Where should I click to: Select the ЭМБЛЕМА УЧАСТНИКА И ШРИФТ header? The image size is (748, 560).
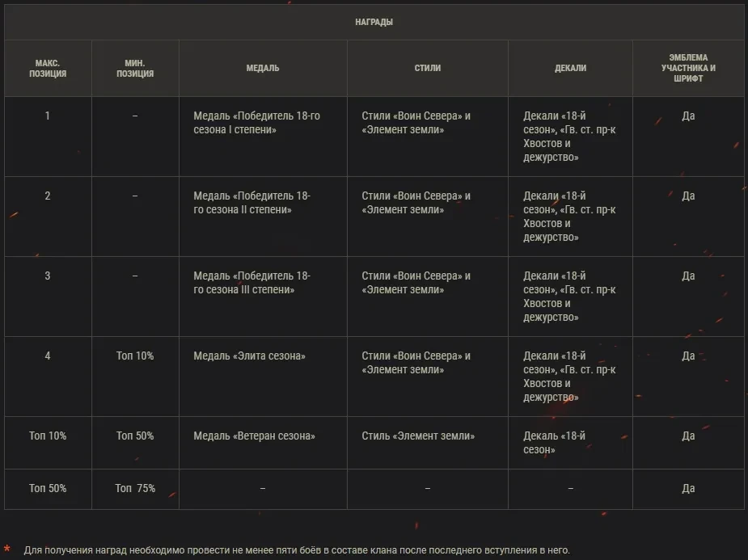pos(687,68)
